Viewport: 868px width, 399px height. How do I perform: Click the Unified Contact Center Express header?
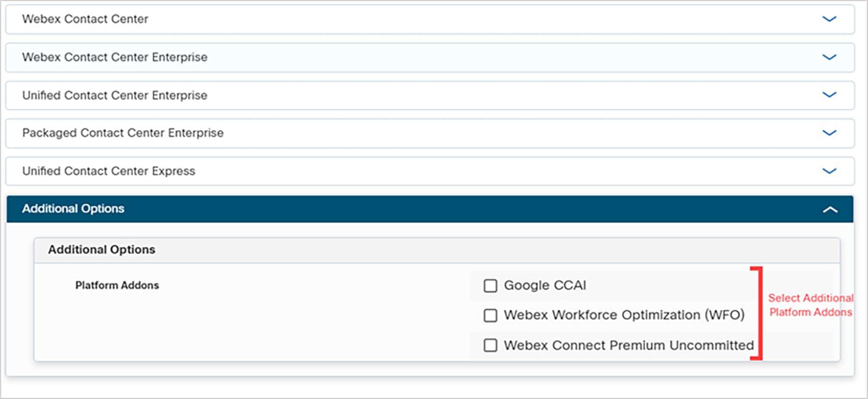108,171
